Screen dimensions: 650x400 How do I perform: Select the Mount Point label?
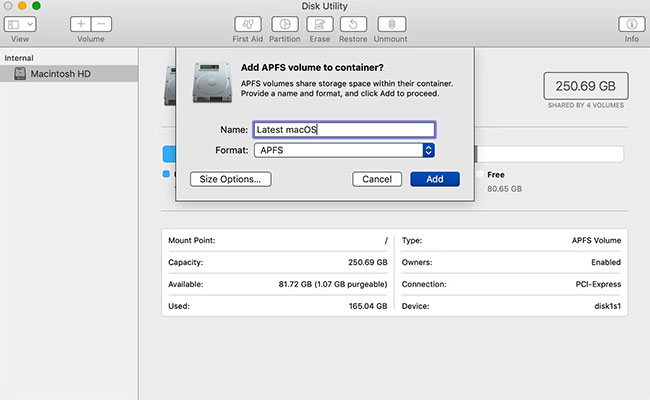click(x=192, y=240)
